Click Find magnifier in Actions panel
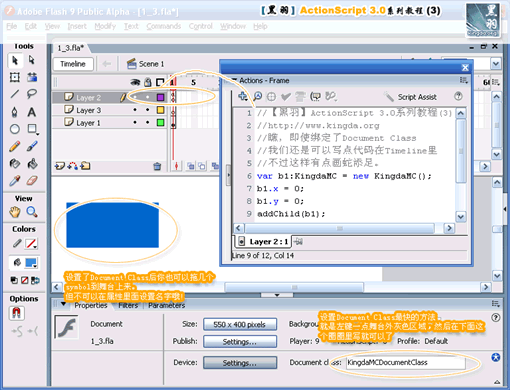The width and height of the screenshot is (510, 390). (257, 97)
